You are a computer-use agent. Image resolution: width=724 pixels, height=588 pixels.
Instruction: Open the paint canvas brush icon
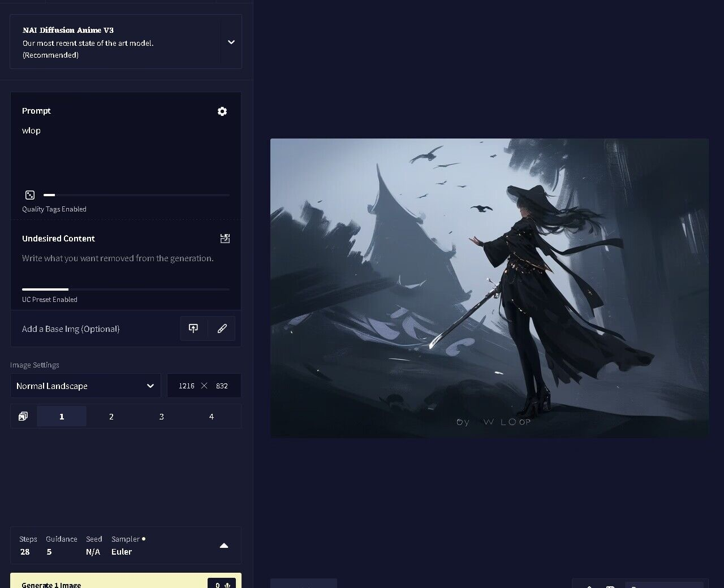(222, 328)
